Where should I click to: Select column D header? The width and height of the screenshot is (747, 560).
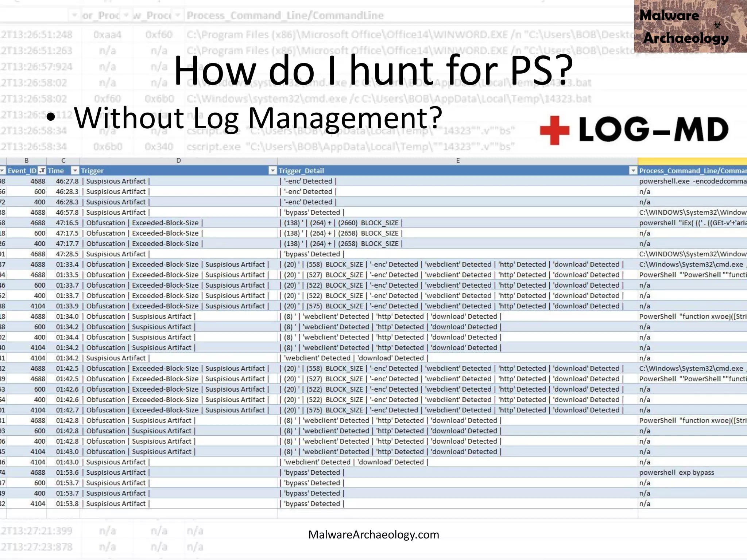click(179, 160)
